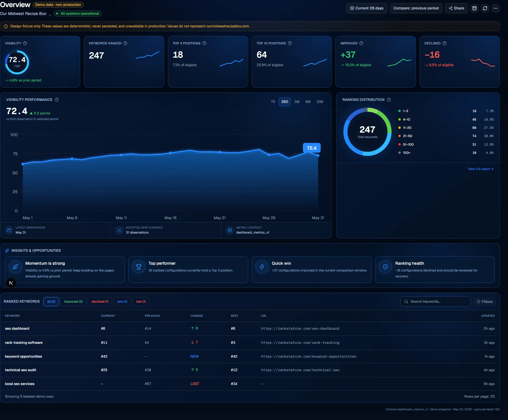The image size is (508, 420).
Task: Click the green 1–3 legend dot
Action: point(400,111)
